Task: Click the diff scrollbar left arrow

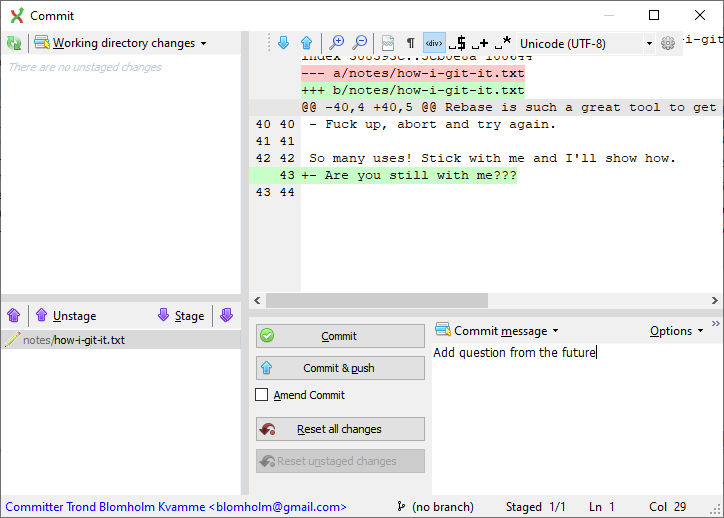Action: (257, 301)
